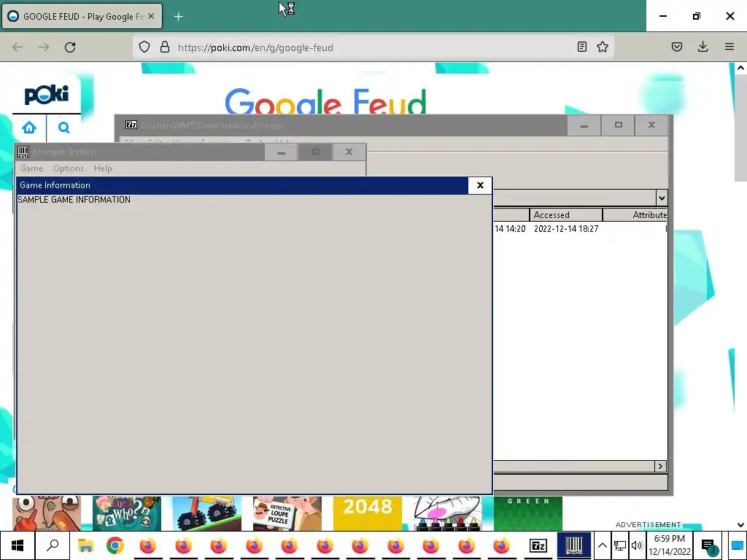
Task: Open the Detective Loupe Puzzle game thumbnail
Action: (x=287, y=513)
